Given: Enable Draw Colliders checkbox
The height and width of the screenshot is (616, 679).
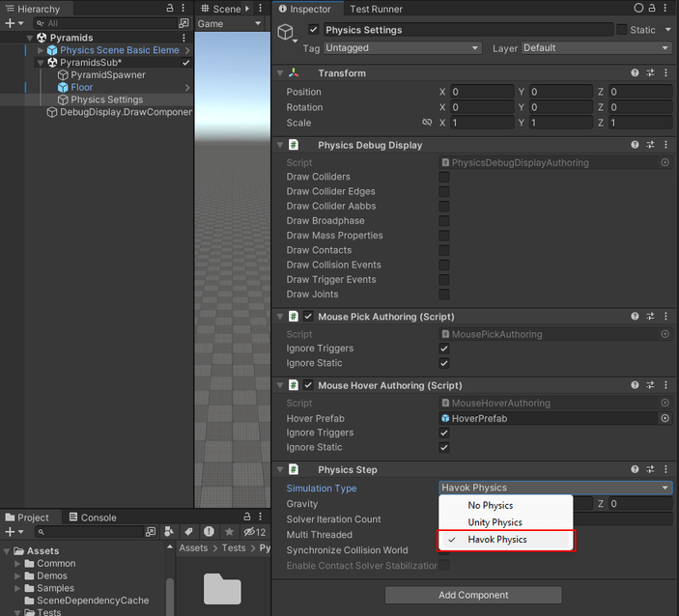Looking at the screenshot, I should click(444, 177).
